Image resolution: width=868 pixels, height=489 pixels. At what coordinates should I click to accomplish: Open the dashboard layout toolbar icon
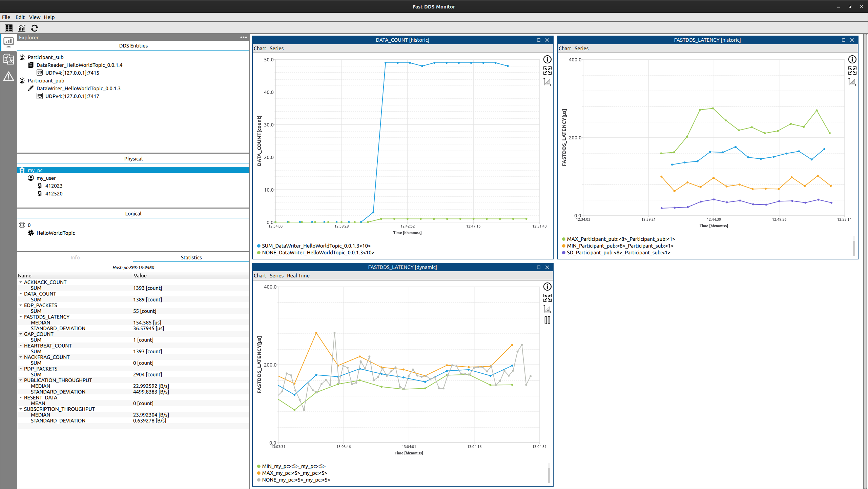point(9,28)
